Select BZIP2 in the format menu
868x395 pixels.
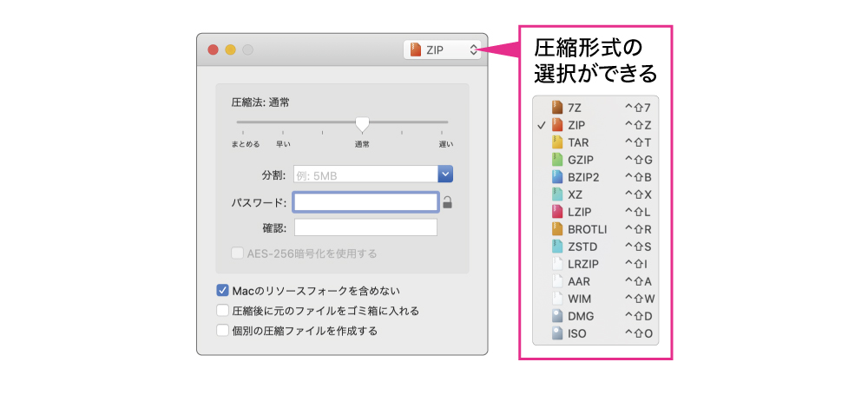click(x=595, y=177)
